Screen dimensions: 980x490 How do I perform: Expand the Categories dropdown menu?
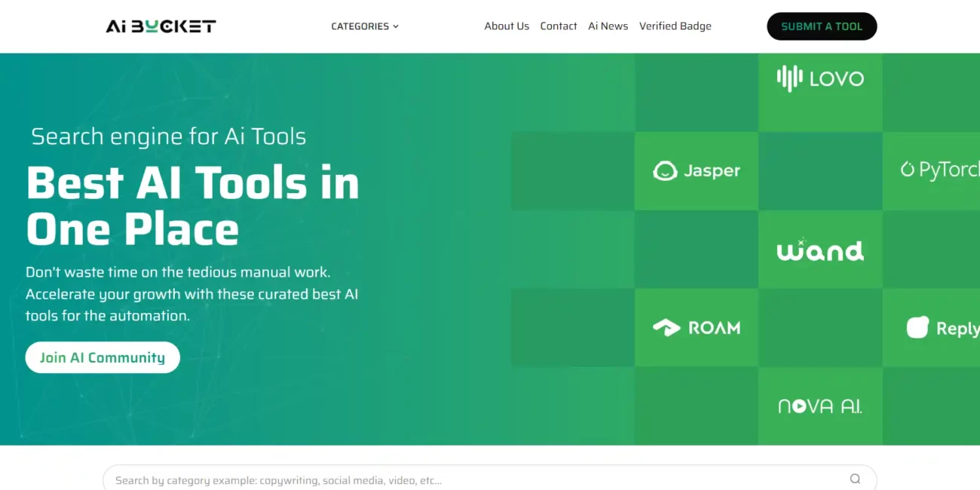(x=365, y=26)
